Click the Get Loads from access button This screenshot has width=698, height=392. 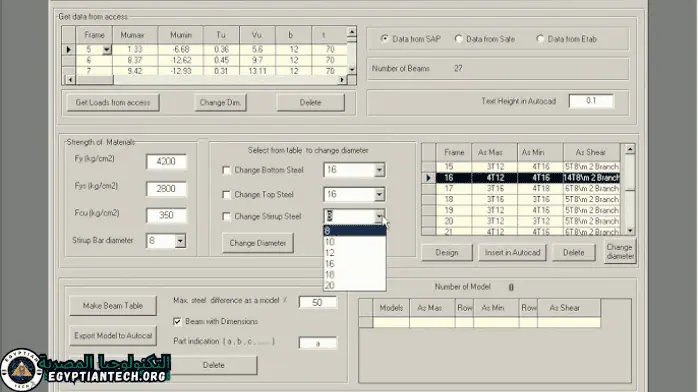(x=113, y=102)
